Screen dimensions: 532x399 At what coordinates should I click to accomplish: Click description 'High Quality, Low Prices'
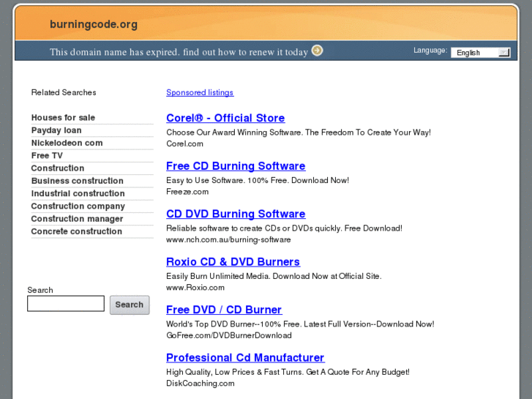pos(288,372)
